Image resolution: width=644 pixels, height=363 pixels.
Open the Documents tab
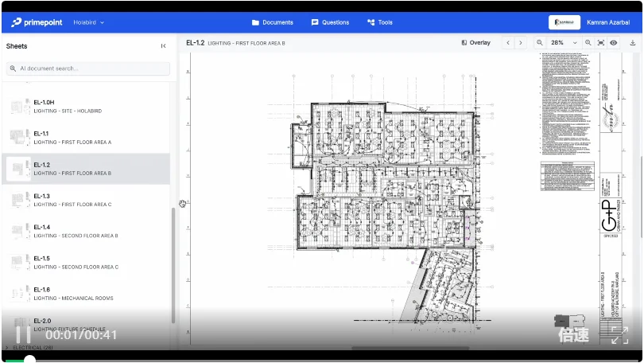click(x=272, y=22)
